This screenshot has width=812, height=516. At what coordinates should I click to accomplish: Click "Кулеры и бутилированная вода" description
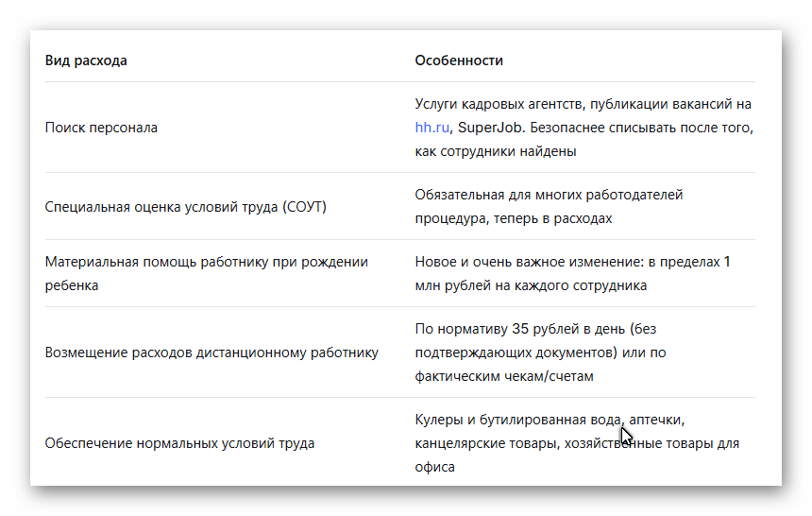pyautogui.click(x=550, y=420)
